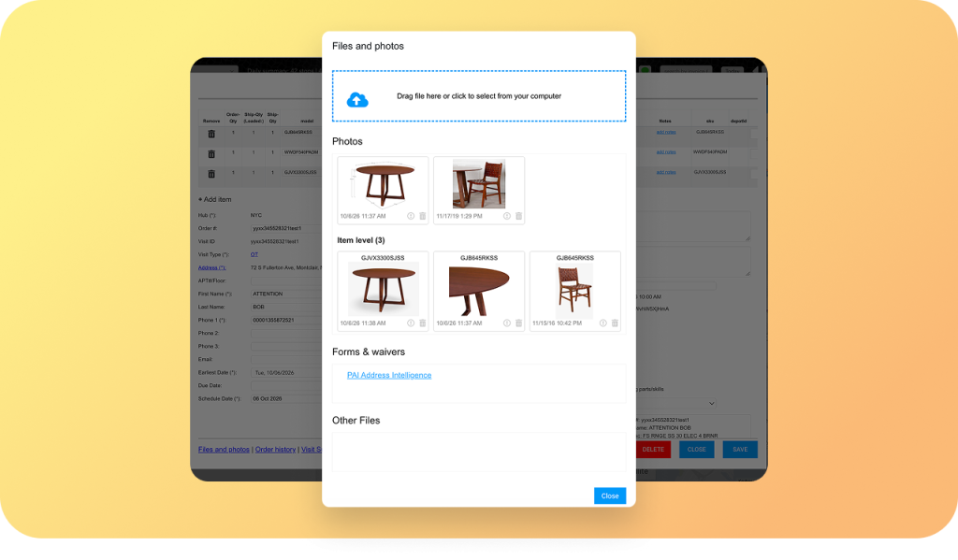Click the Last Name field containing BOB
This screenshot has width=958, height=560.
click(x=286, y=308)
